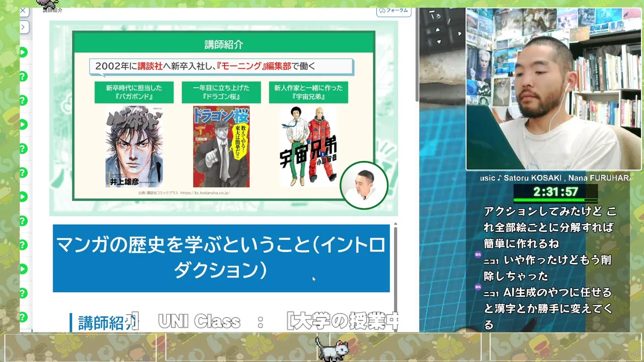Open the third question-mark quiz icon in sidebar
Screen dimensions: 644x362
click(23, 149)
